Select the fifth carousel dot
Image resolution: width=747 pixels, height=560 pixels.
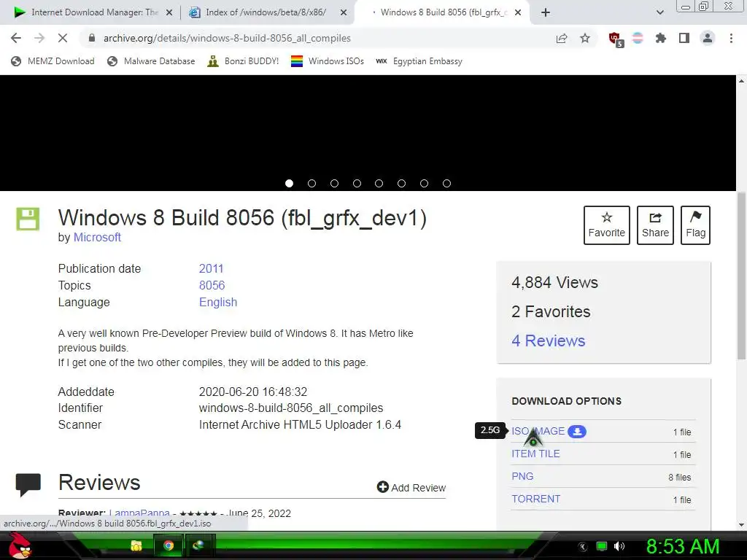coord(379,183)
